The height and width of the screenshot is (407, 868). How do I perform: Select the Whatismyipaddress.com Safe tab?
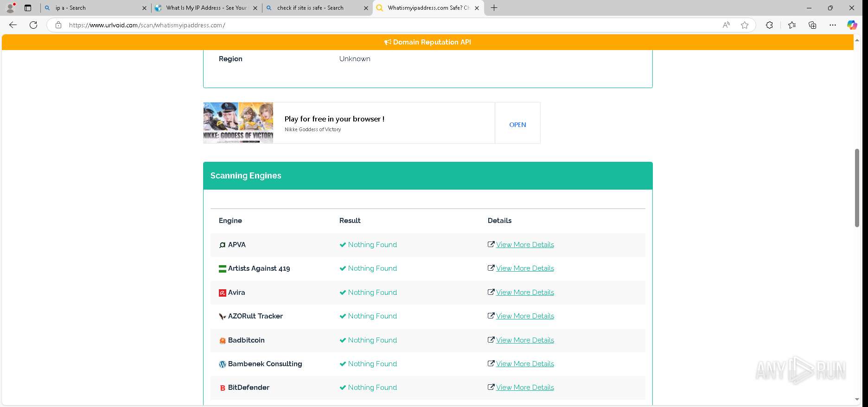point(428,8)
